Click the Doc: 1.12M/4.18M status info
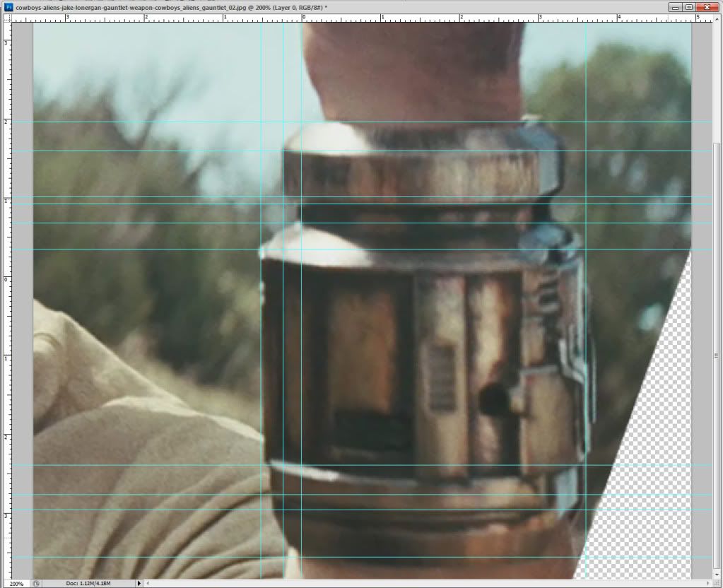 coord(88,583)
